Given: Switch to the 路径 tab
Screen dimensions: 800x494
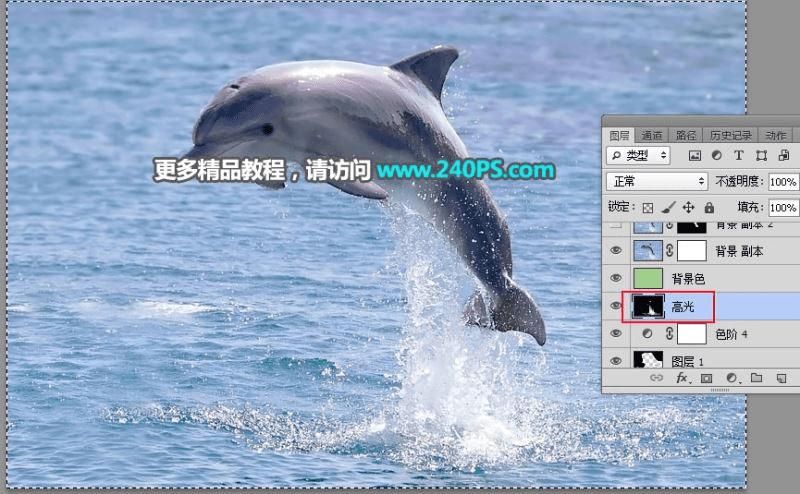Looking at the screenshot, I should tap(686, 135).
